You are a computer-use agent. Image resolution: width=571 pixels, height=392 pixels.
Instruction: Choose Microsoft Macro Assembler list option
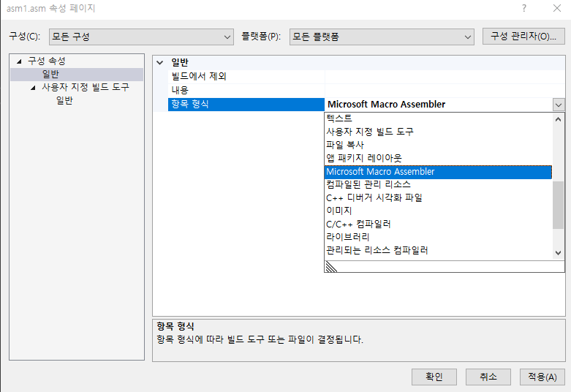point(438,172)
